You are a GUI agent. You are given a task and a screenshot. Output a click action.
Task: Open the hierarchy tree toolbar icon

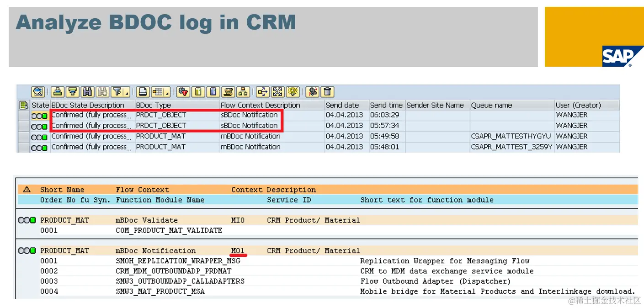244,92
